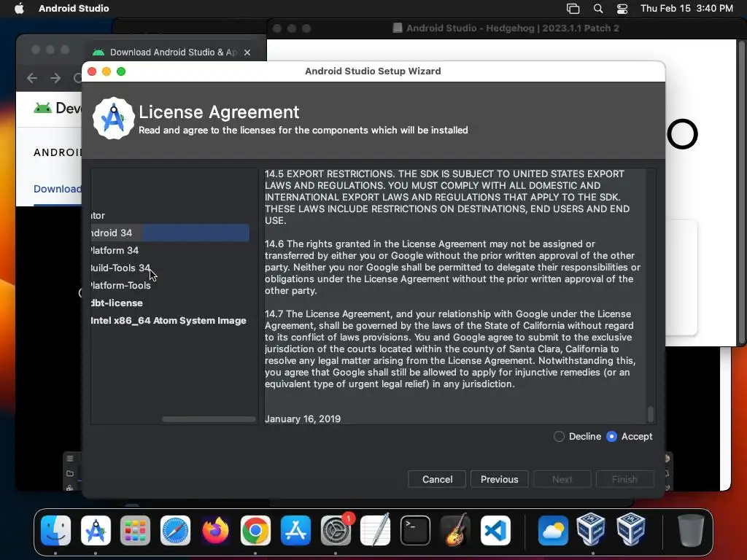This screenshot has width=747, height=560.
Task: Open App Store from the Dock
Action: pyautogui.click(x=295, y=530)
